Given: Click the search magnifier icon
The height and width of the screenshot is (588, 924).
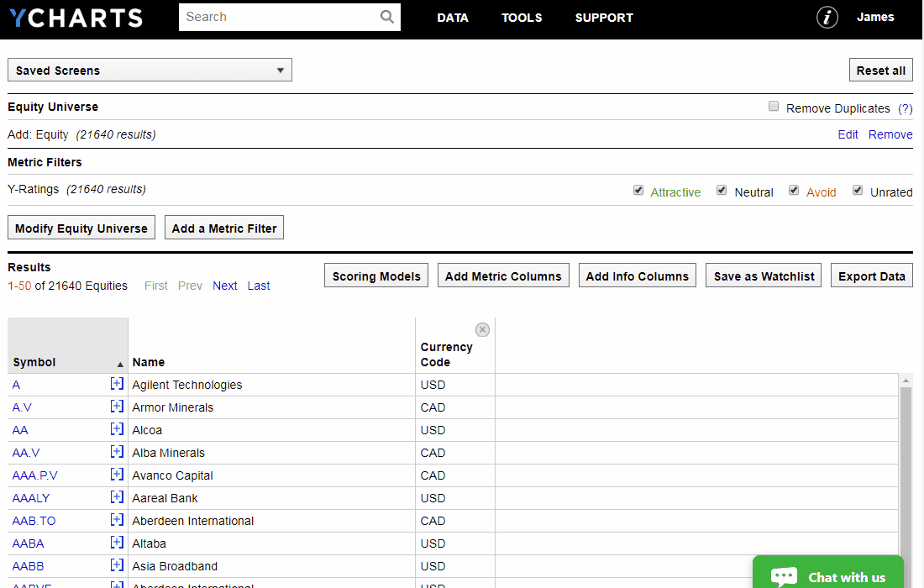Looking at the screenshot, I should pyautogui.click(x=386, y=17).
